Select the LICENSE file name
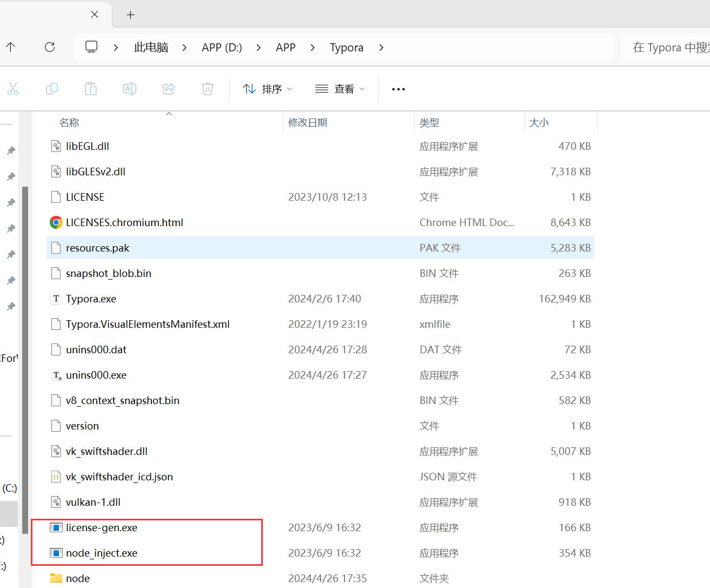The width and height of the screenshot is (710, 588). point(85,197)
